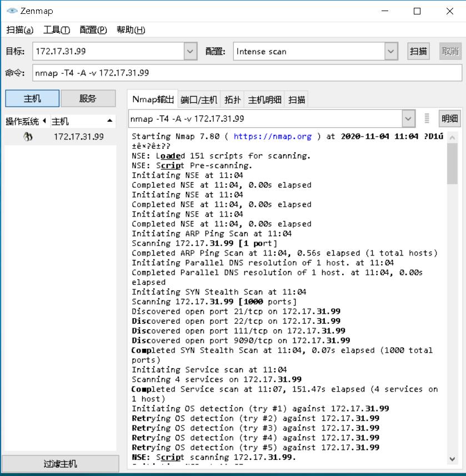466x476 pixels.
Task: Open the 帮助 menu
Action: (131, 30)
